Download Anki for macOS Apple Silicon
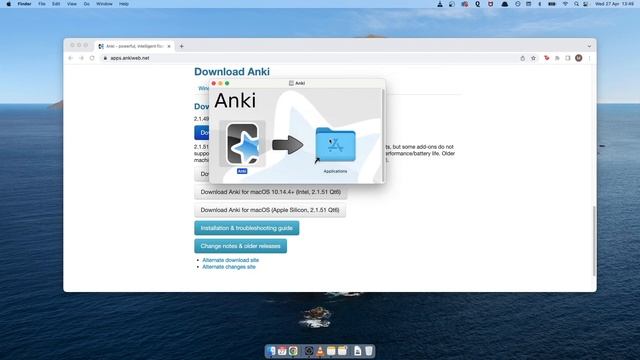640x360 pixels. [270, 210]
